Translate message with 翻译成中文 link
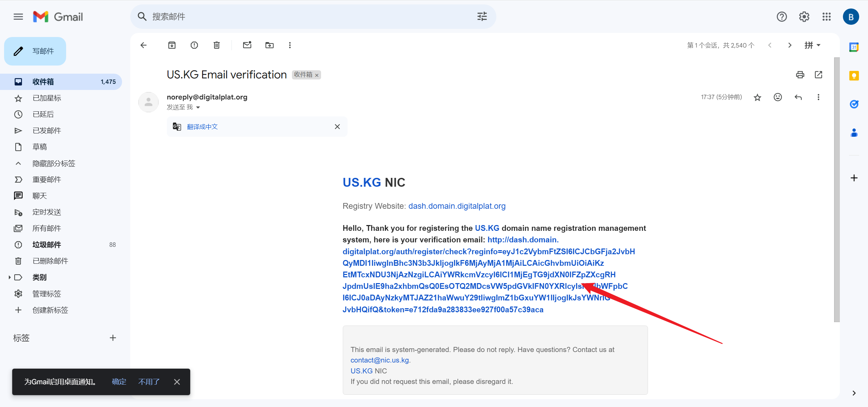The width and height of the screenshot is (868, 407). pyautogui.click(x=202, y=127)
